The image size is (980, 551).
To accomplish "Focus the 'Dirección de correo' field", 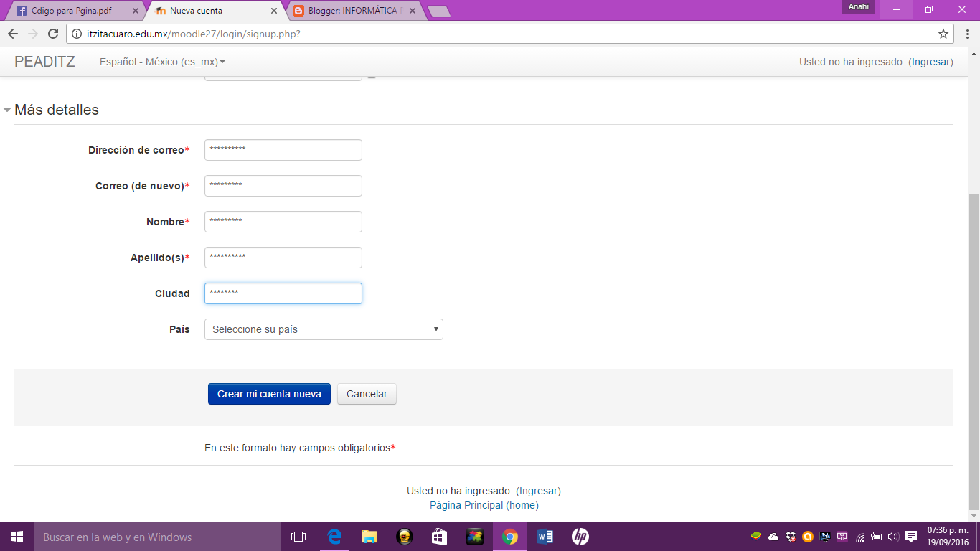I will [283, 150].
